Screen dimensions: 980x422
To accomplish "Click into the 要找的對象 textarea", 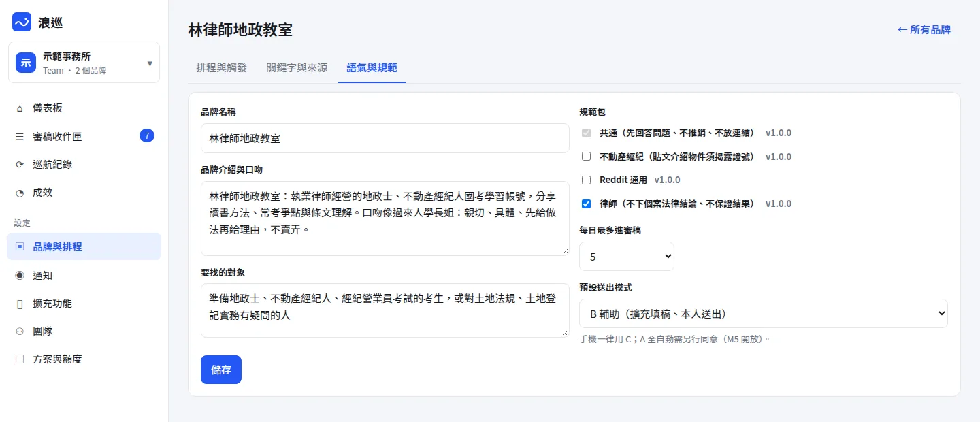I will pos(385,310).
